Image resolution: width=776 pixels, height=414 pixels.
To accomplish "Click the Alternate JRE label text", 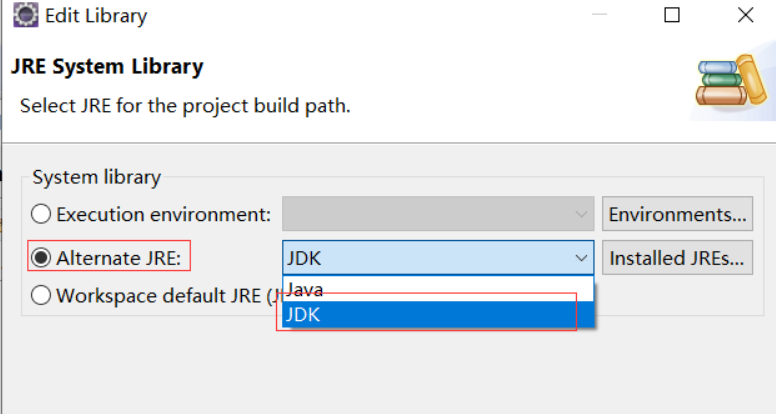I will pos(119,258).
